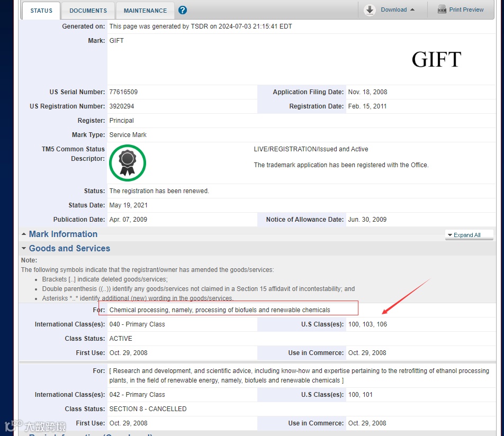Click the Mark value GIFT text
The height and width of the screenshot is (436, 504).
pyautogui.click(x=116, y=41)
